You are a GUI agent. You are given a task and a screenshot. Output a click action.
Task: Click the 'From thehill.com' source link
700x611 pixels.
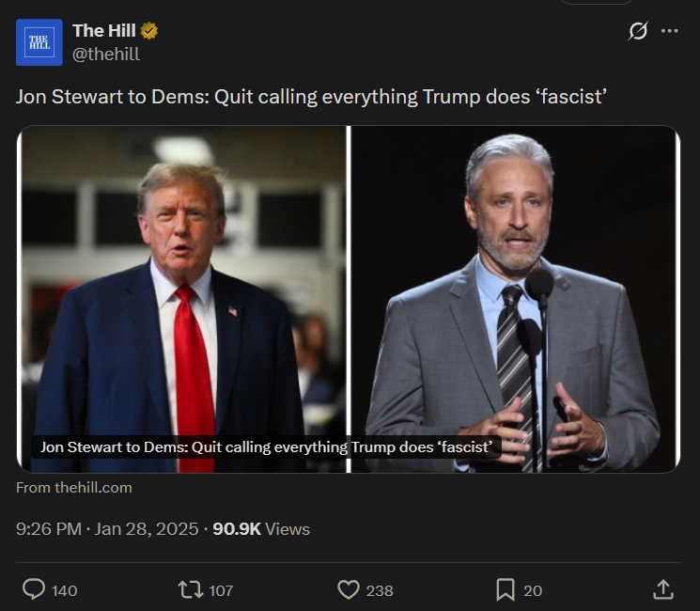[x=74, y=487]
